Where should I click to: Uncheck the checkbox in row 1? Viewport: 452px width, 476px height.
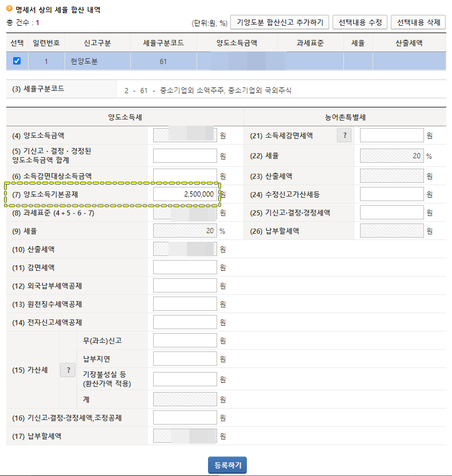click(17, 61)
